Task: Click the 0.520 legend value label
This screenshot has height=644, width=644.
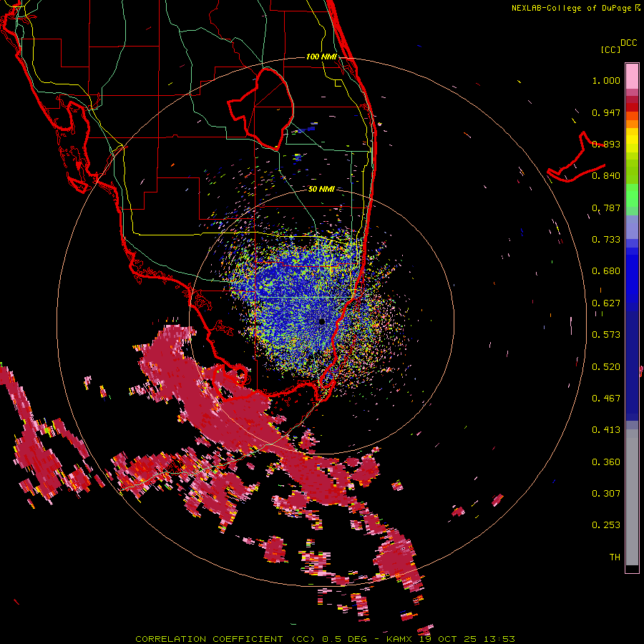Action: [x=606, y=366]
